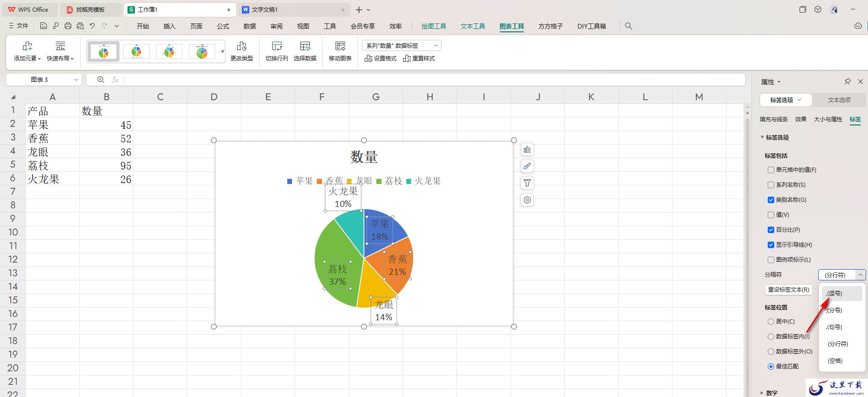Toggle 单元格中的值(F) checkbox
Screen dimensions: 868x397
pos(771,170)
